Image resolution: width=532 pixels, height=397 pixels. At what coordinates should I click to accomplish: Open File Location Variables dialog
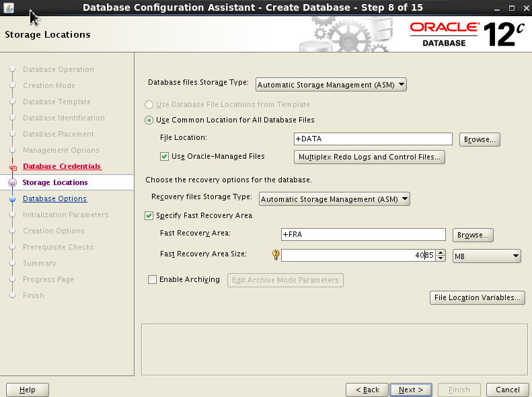[478, 297]
